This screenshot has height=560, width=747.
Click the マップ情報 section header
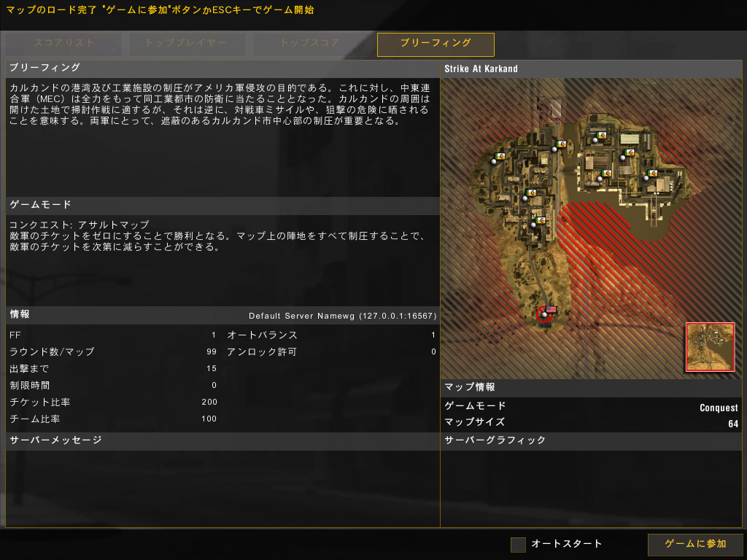coord(469,387)
